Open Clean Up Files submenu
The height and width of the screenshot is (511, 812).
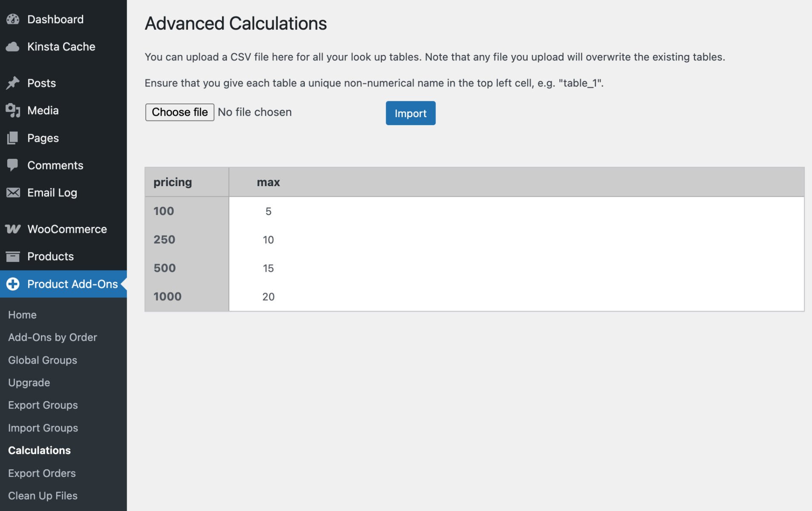click(43, 496)
